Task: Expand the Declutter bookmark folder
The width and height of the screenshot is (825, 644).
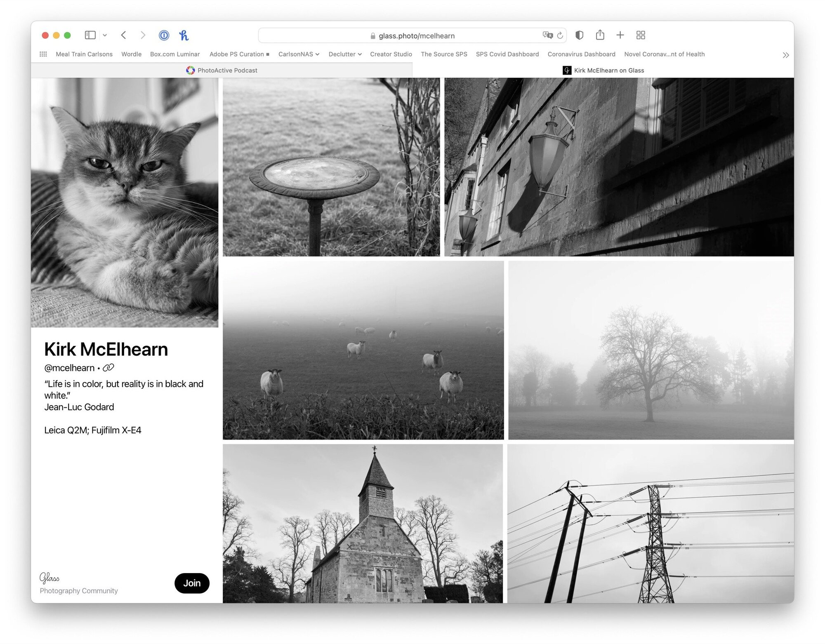Action: pos(345,54)
